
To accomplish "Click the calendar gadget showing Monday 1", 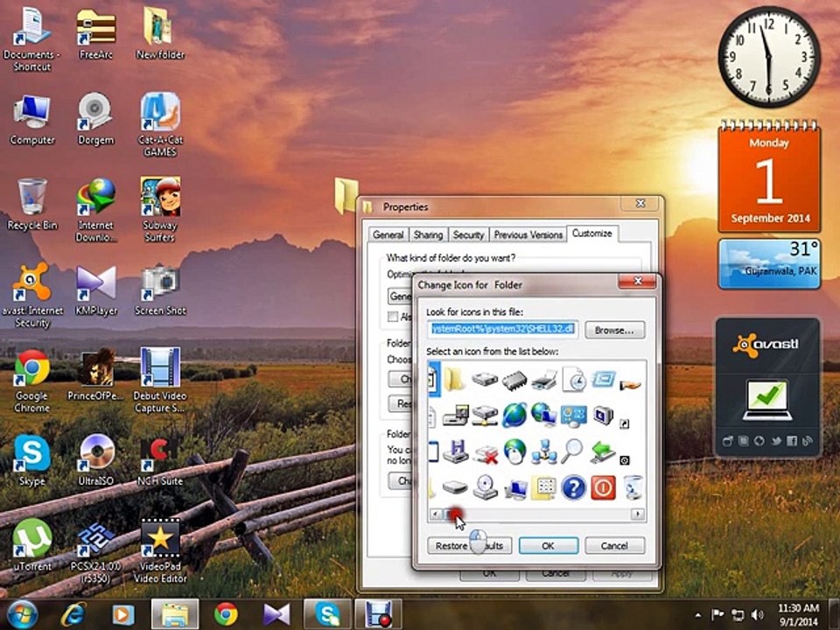I will tap(769, 177).
